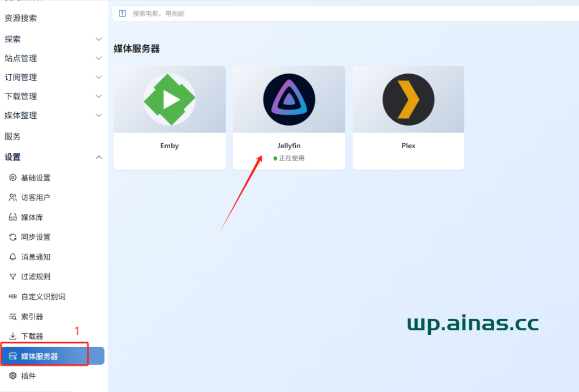The height and width of the screenshot is (392, 579).
Task: Go to 索引器 label
Action: [x=32, y=317]
